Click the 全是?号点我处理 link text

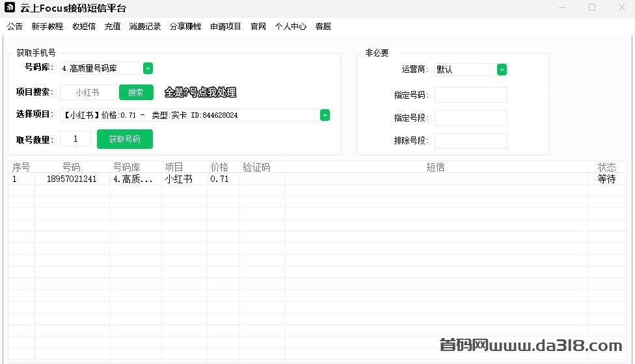[x=200, y=92]
